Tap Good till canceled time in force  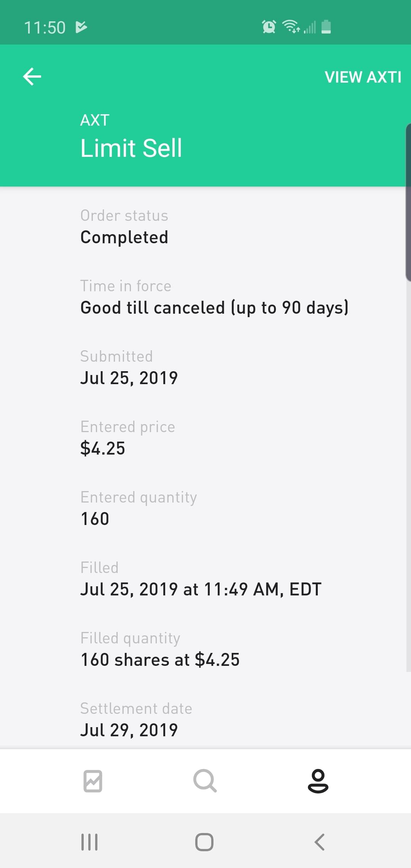[214, 308]
